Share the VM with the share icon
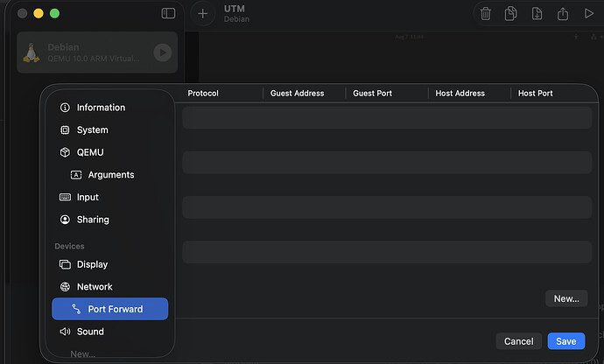This screenshot has height=364, width=604. 563,14
